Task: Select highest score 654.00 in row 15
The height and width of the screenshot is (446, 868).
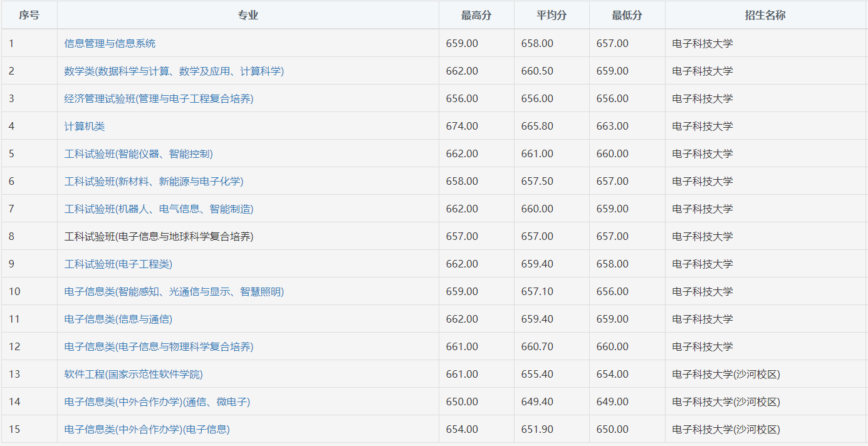Action: 462,429
